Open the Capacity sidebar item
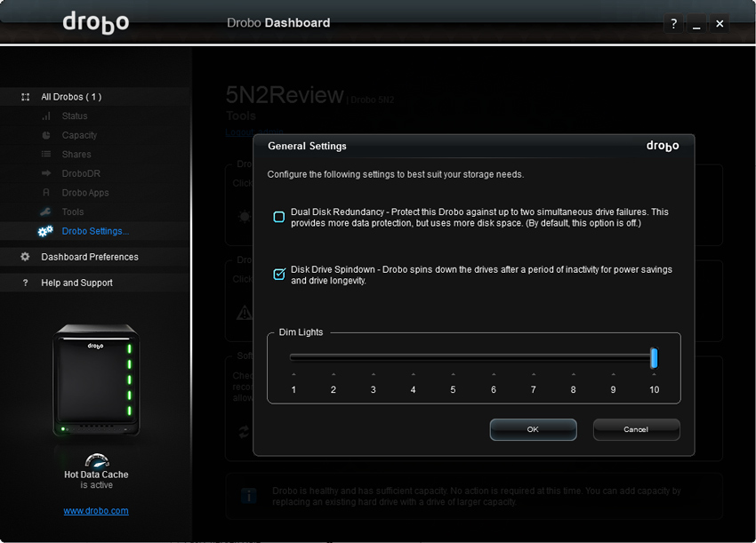 79,135
